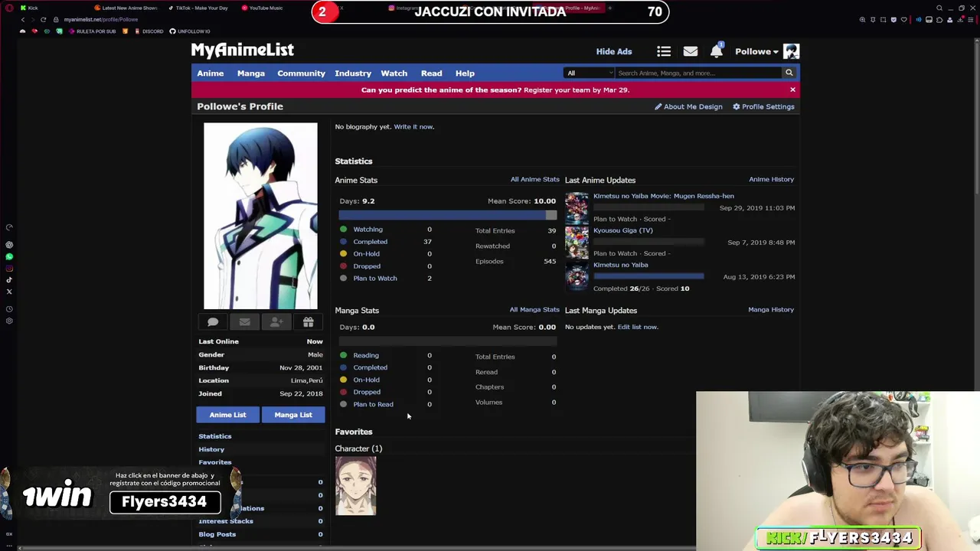Screen dimensions: 980x551
Task: Click Write it now biography link
Action: (413, 127)
